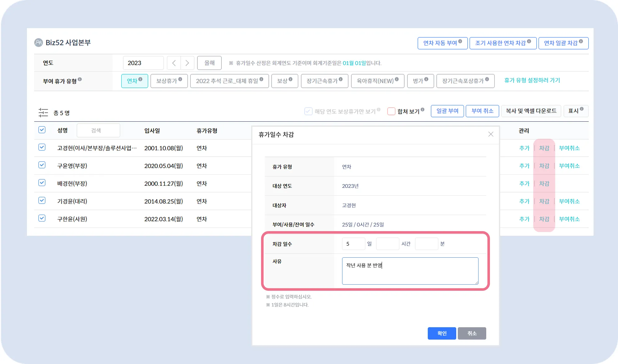Image resolution: width=618 pixels, height=364 pixels.
Task: Select the 장기근속휴가 leave type tab
Action: (324, 81)
